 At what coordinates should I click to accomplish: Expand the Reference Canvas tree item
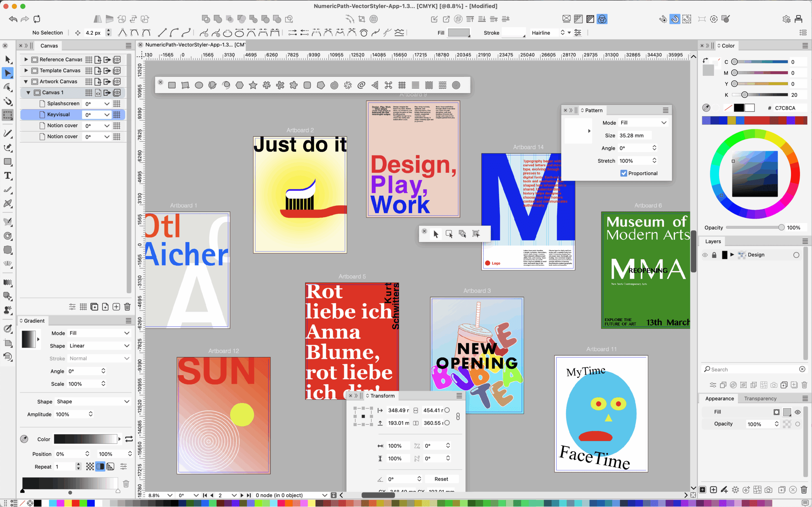26,59
